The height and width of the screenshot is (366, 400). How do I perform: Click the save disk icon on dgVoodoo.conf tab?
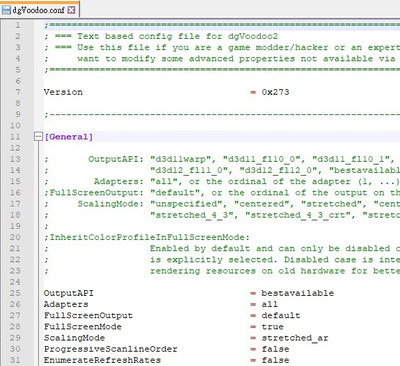coord(6,10)
